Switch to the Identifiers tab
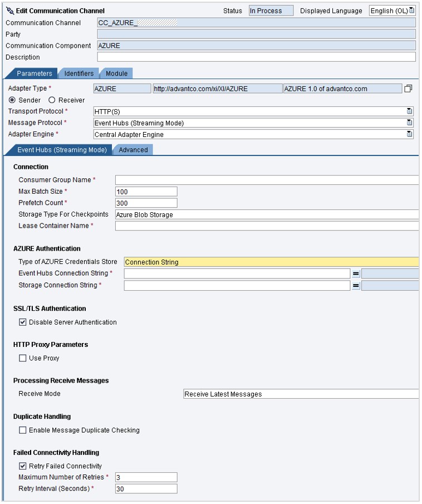The height and width of the screenshot is (504, 422). pyautogui.click(x=78, y=74)
